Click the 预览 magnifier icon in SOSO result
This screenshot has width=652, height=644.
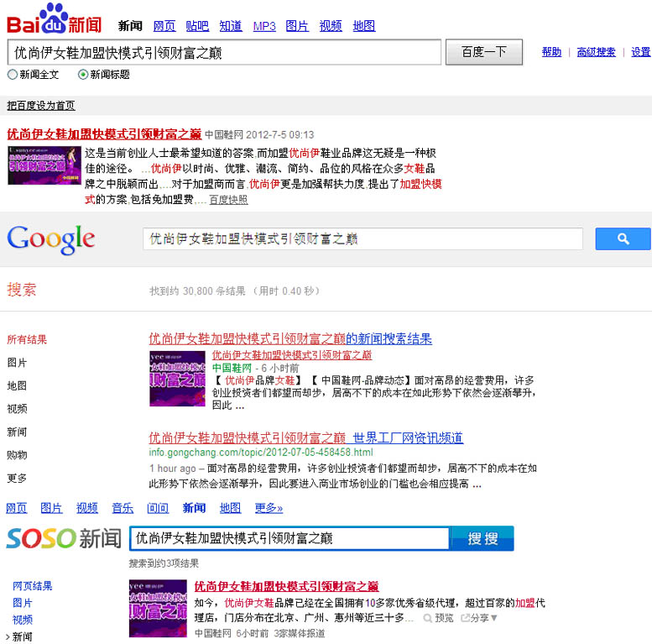429,618
